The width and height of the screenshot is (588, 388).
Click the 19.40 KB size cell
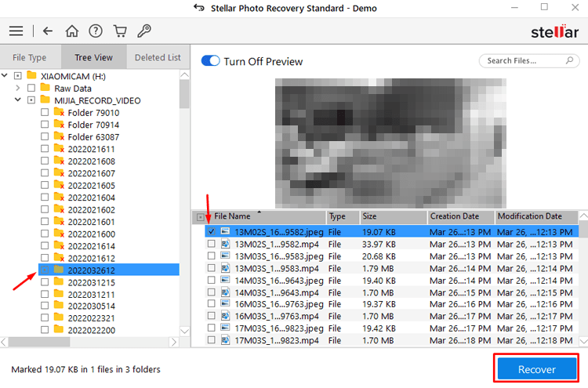(379, 281)
